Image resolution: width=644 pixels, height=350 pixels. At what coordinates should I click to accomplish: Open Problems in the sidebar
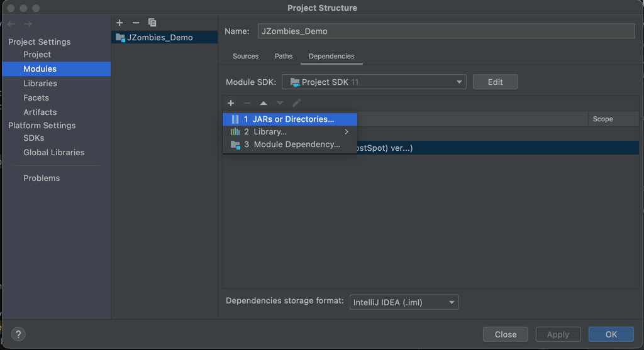point(42,178)
